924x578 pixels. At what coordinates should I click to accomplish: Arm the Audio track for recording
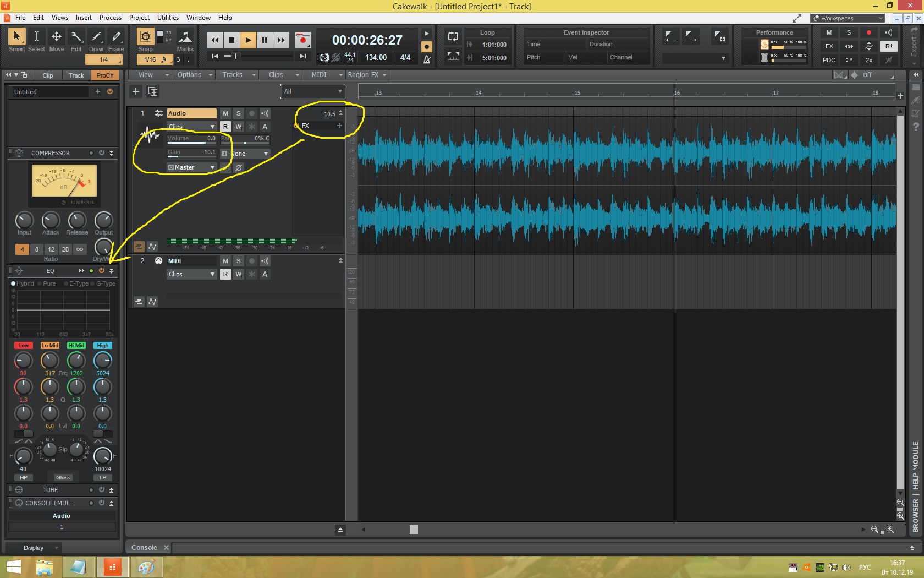(252, 113)
